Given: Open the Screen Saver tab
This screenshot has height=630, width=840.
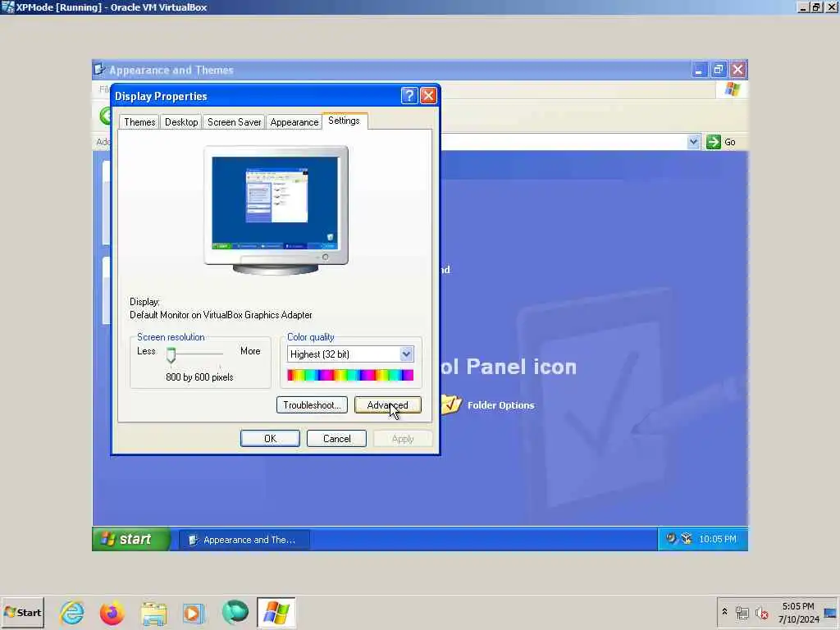Looking at the screenshot, I should click(x=234, y=122).
